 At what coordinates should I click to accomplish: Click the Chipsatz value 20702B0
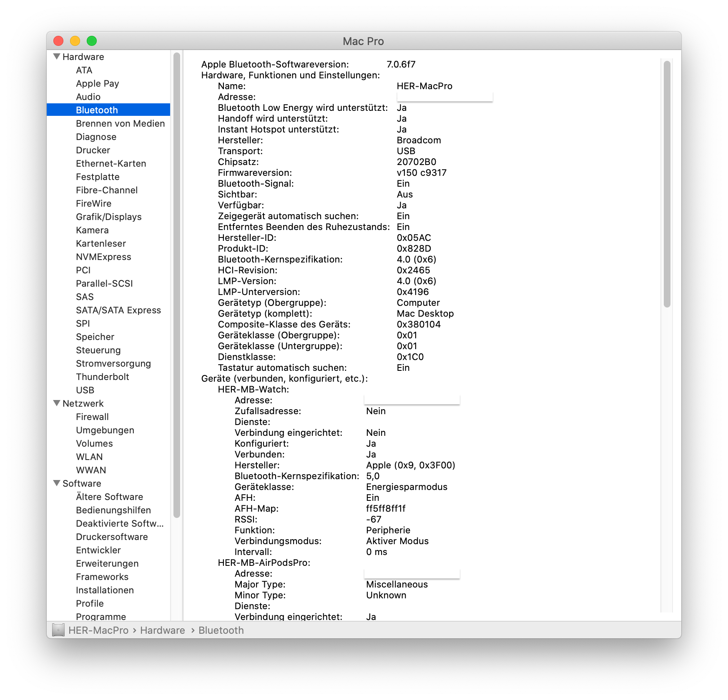pyautogui.click(x=417, y=162)
